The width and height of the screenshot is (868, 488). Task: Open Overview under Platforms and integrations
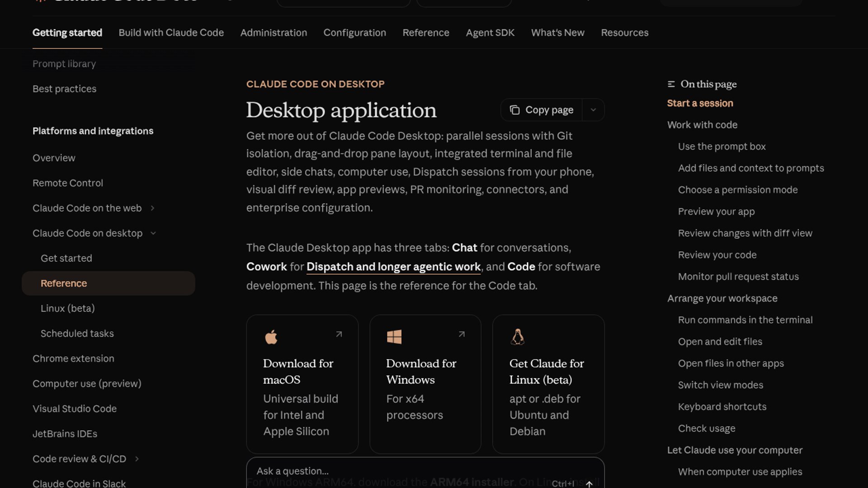coord(54,158)
